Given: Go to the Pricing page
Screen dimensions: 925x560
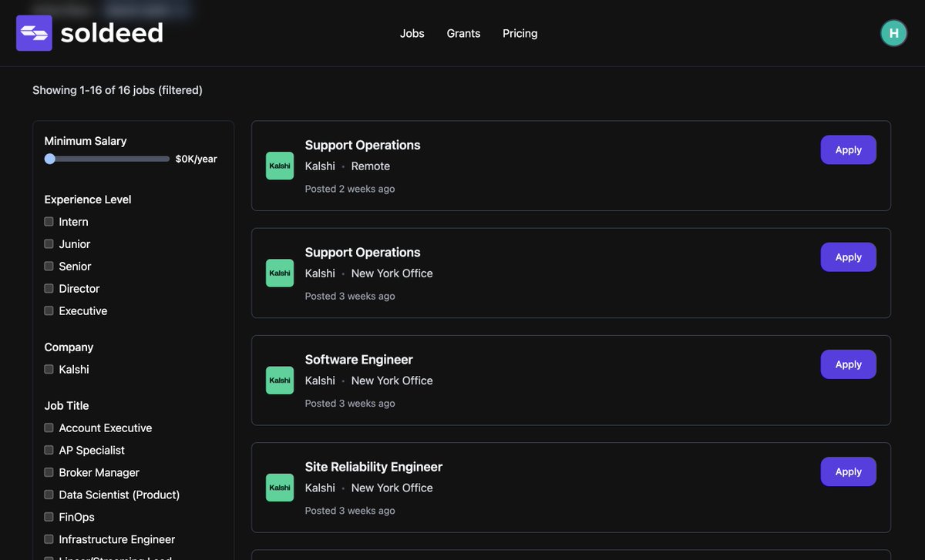Looking at the screenshot, I should tap(520, 34).
